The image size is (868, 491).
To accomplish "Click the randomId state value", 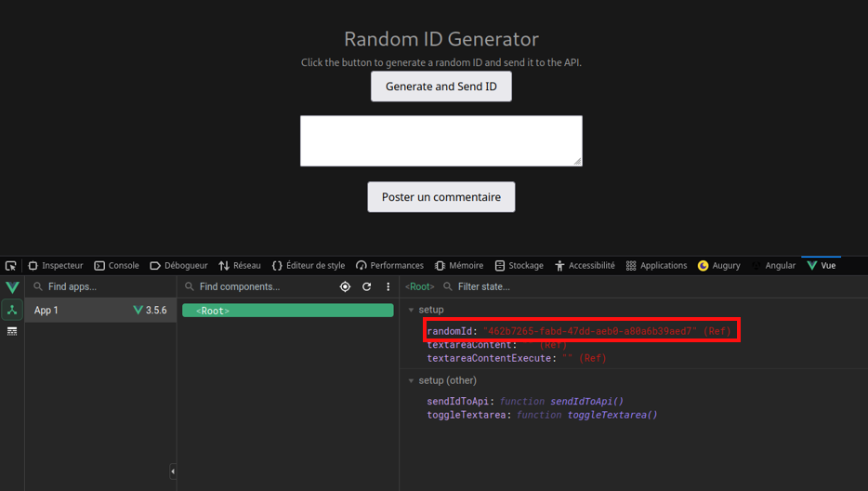I will point(589,331).
